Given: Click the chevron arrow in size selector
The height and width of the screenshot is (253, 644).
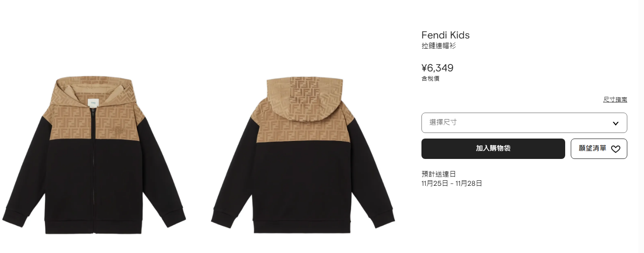Looking at the screenshot, I should pyautogui.click(x=615, y=123).
